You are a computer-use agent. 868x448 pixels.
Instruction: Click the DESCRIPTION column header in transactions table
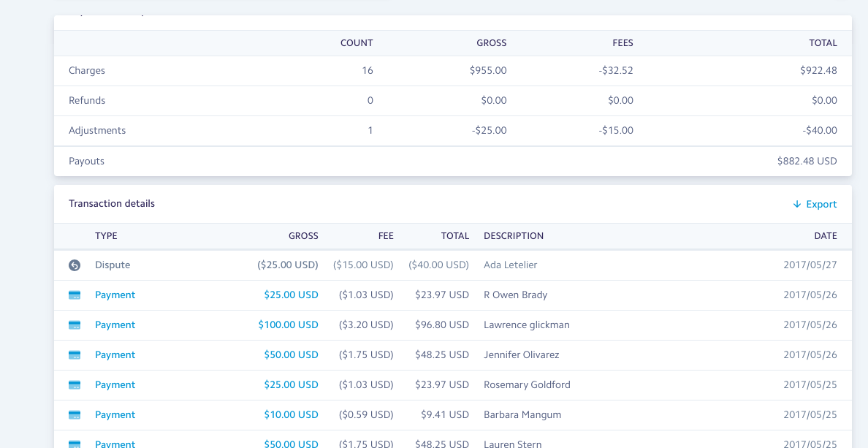click(513, 236)
